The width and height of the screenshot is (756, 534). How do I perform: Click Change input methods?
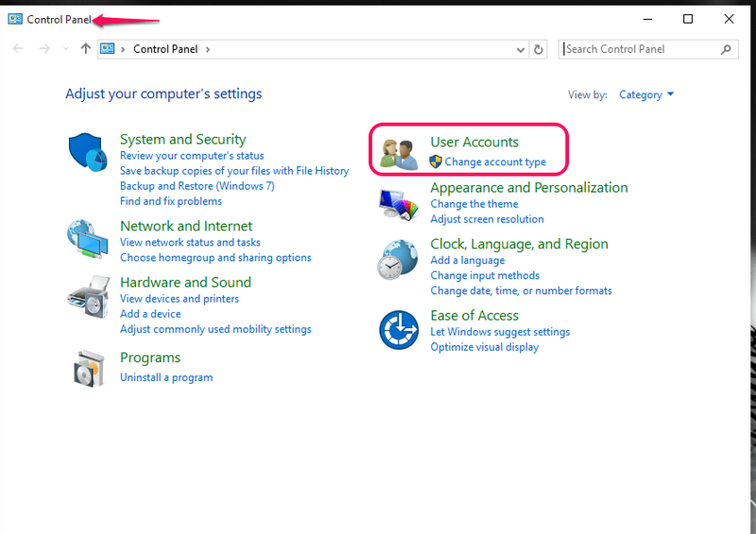(x=485, y=275)
